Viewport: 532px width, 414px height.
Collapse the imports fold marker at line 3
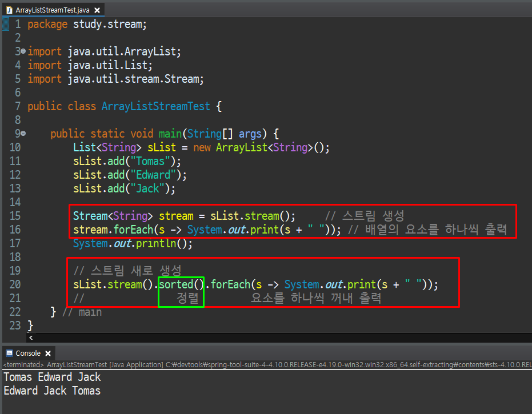click(23, 51)
